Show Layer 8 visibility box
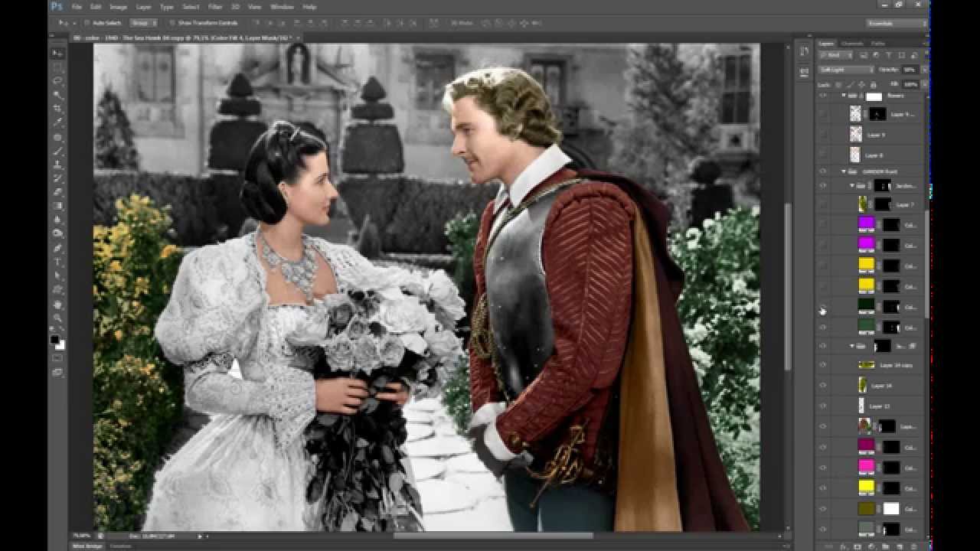980x551 pixels. [x=823, y=155]
